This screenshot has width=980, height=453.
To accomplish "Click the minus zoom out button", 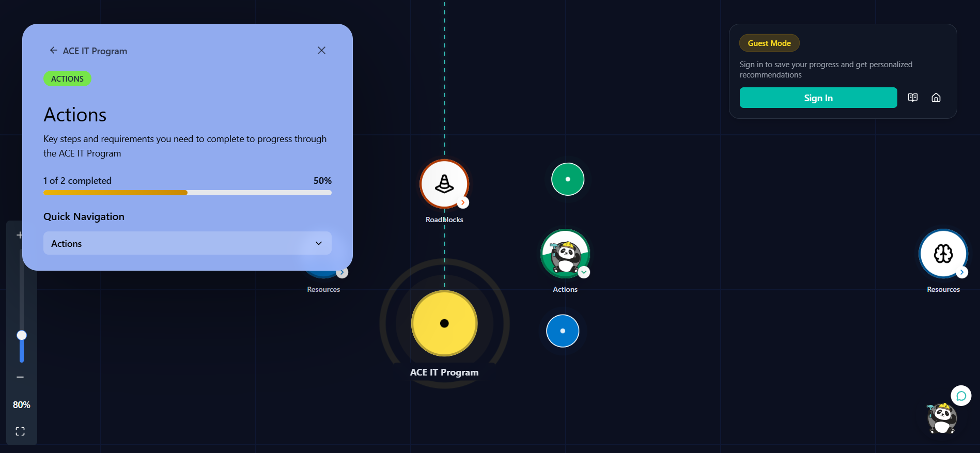I will coord(20,377).
